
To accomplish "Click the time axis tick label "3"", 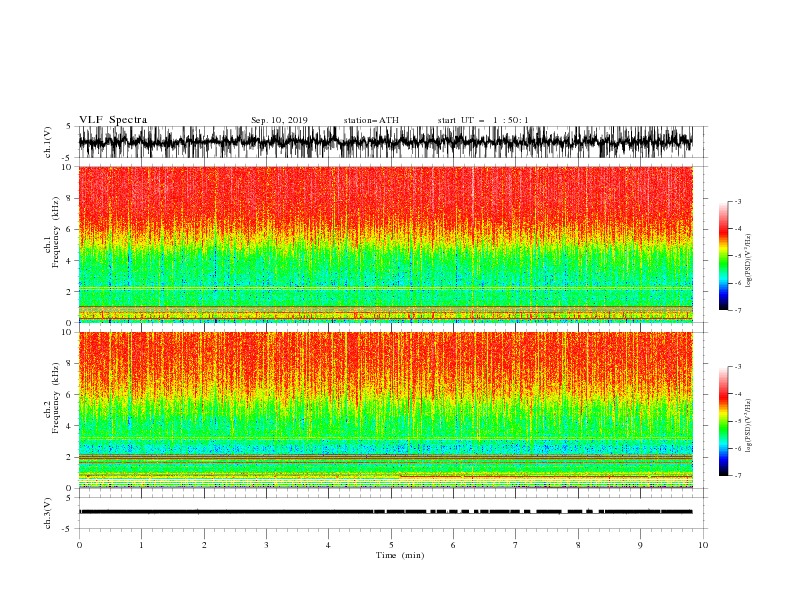I will click(266, 545).
